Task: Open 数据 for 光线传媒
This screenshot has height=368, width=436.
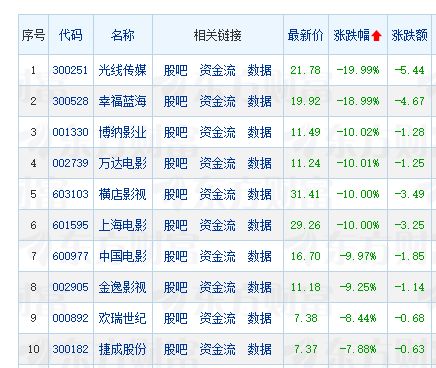Action: [259, 70]
